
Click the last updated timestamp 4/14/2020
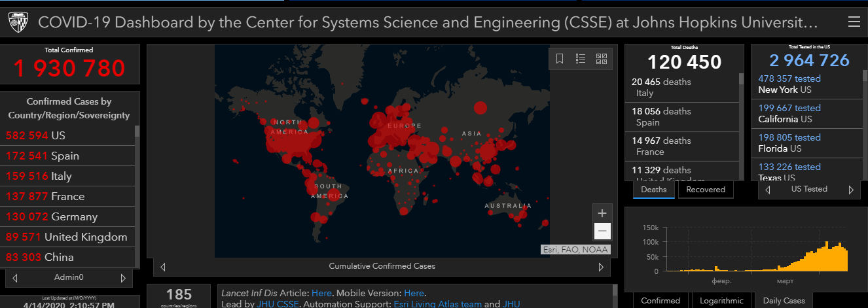click(69, 305)
